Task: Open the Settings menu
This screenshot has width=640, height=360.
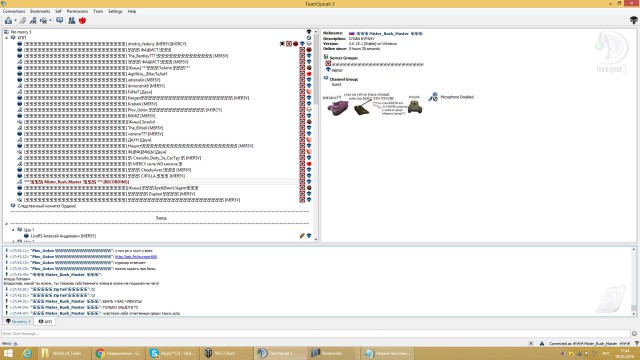Action: pyautogui.click(x=115, y=11)
